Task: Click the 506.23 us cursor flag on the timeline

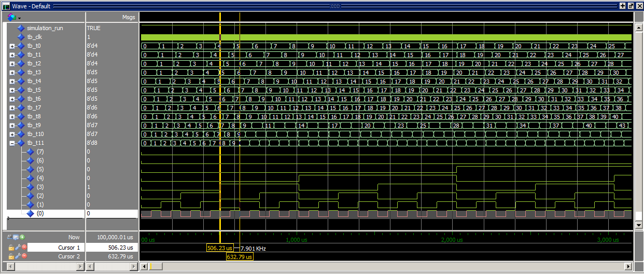Action: (220, 248)
